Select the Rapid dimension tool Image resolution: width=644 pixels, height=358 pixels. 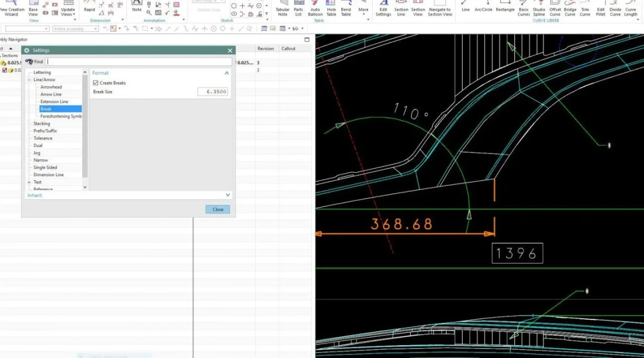(89, 7)
